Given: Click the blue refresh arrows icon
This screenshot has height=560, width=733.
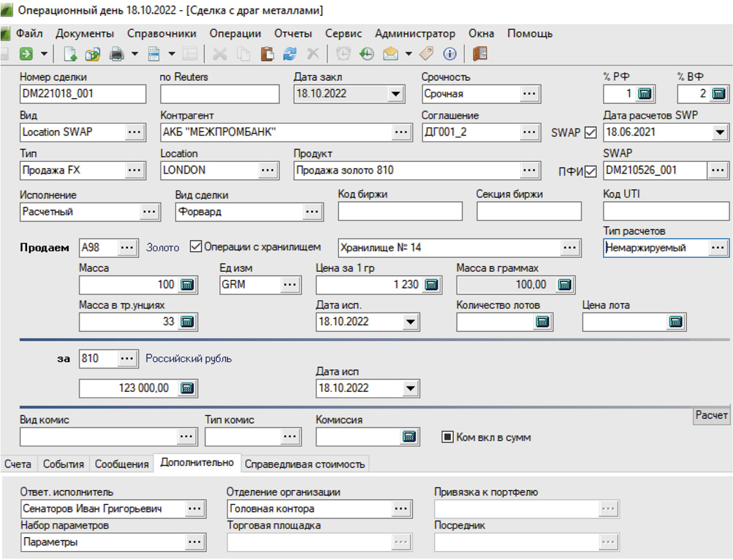Looking at the screenshot, I should pyautogui.click(x=290, y=54).
